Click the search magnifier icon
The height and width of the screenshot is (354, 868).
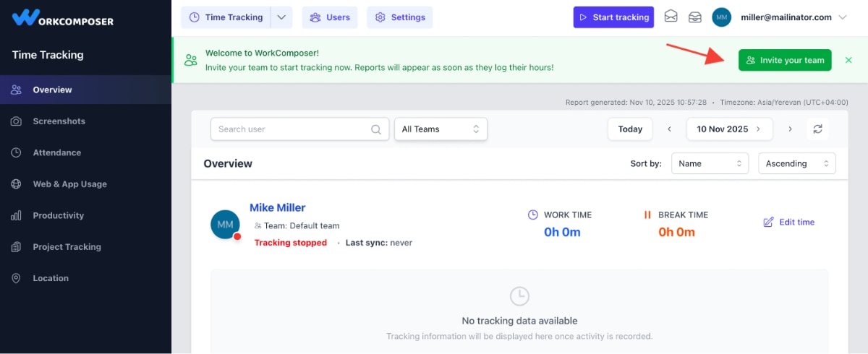(x=376, y=129)
